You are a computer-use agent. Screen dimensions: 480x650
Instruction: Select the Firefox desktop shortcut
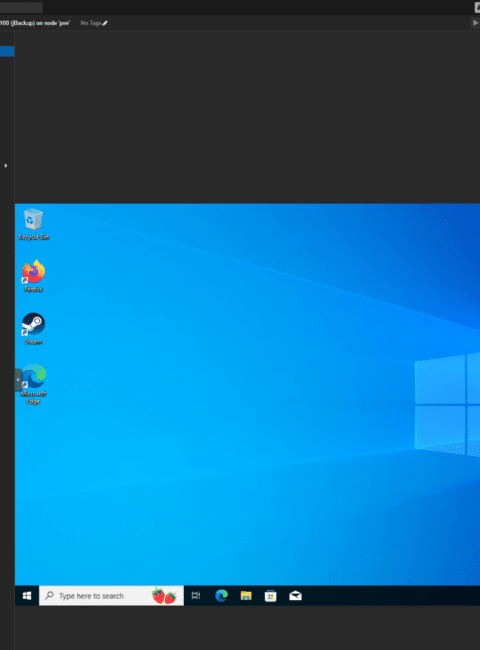pyautogui.click(x=33, y=276)
